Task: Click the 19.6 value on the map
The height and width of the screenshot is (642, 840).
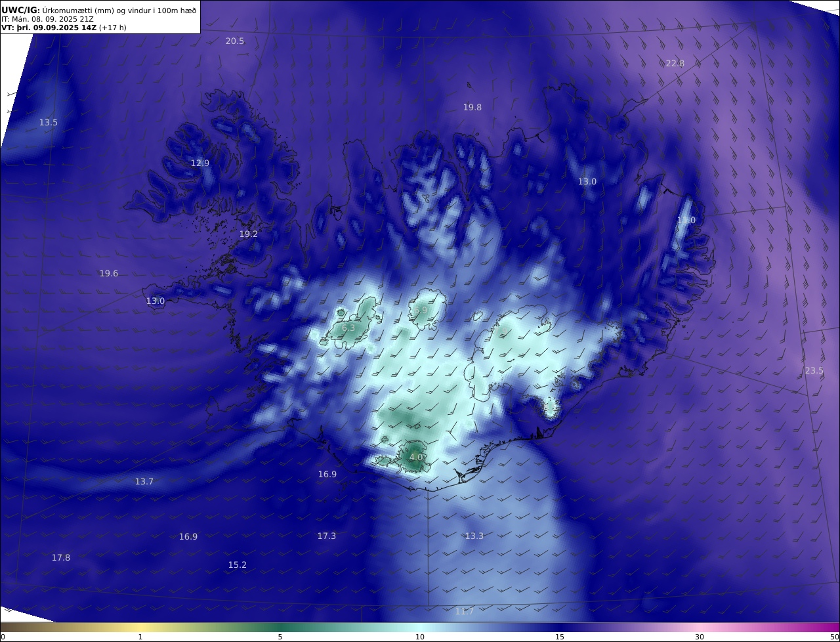Action: coord(109,273)
